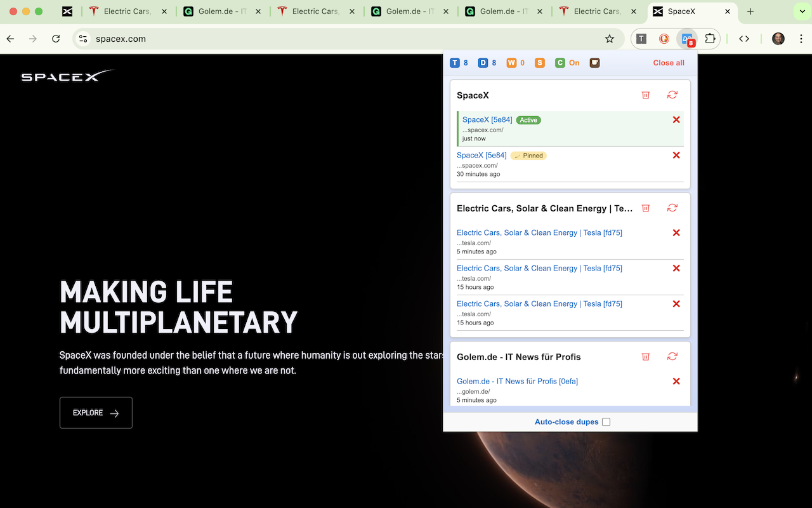812x508 pixels.
Task: Open the Tesla link from 5 minutes ago
Action: [x=539, y=233]
